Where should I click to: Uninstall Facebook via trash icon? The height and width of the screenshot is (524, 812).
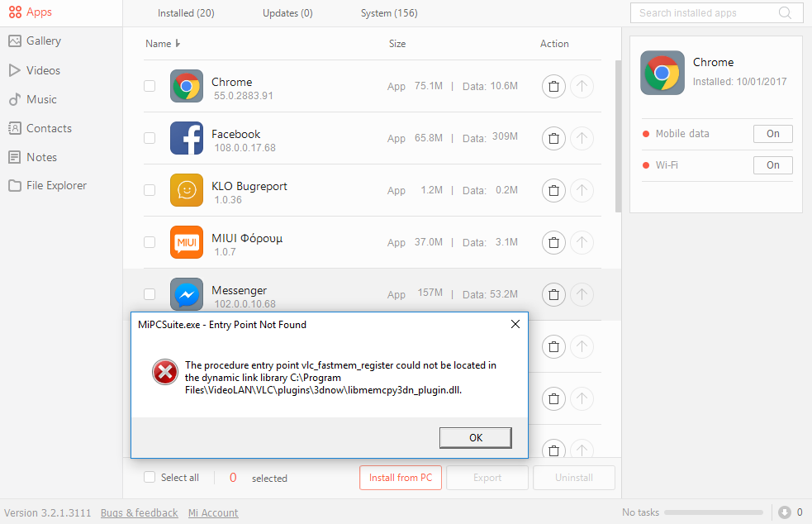(x=553, y=138)
